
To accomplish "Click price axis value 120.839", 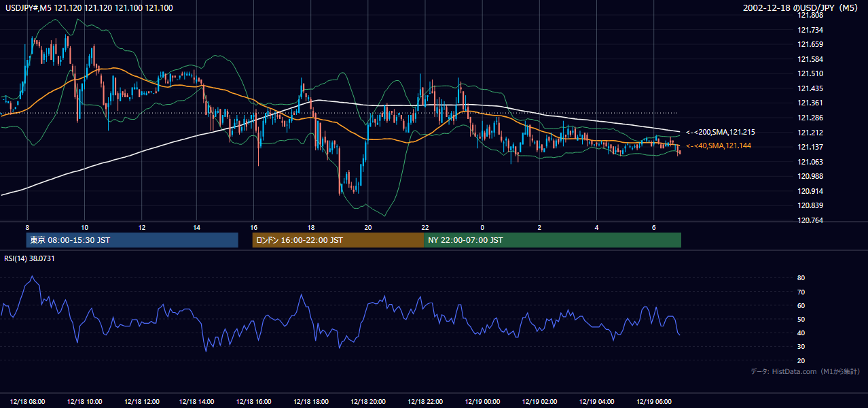I will point(811,205).
